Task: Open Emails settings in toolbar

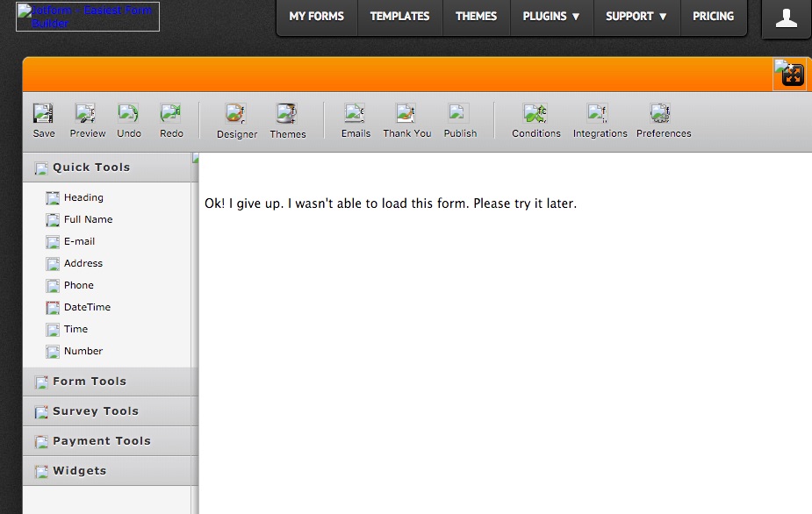Action: pos(356,120)
